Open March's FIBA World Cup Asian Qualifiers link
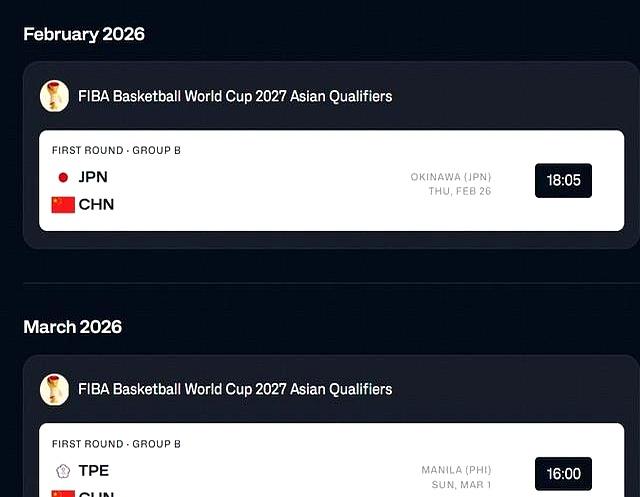This screenshot has height=497, width=640. [235, 389]
